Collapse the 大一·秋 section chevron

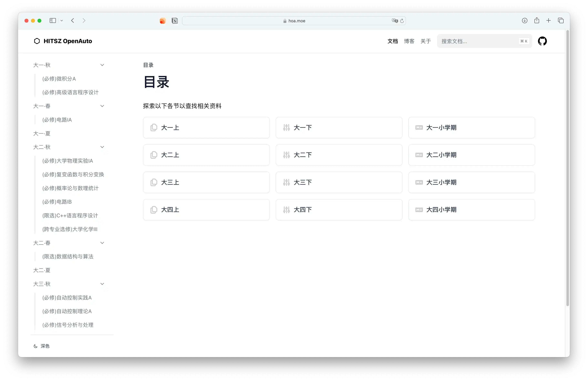click(102, 65)
